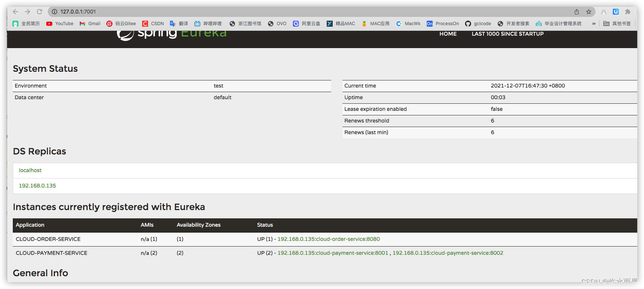Viewport: 644px width, 289px height.
Task: Bookmark this page with the star icon
Action: point(589,12)
